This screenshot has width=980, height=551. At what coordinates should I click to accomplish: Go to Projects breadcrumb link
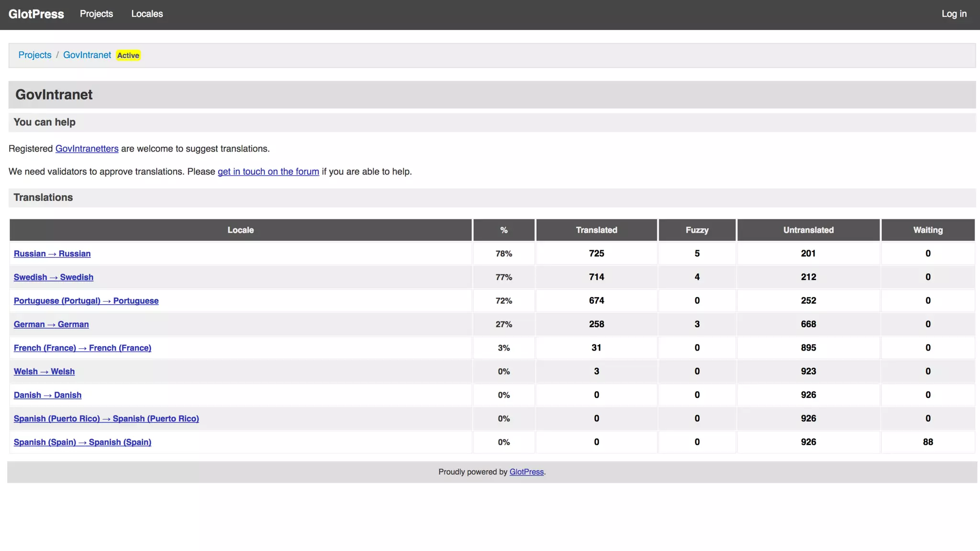point(34,55)
